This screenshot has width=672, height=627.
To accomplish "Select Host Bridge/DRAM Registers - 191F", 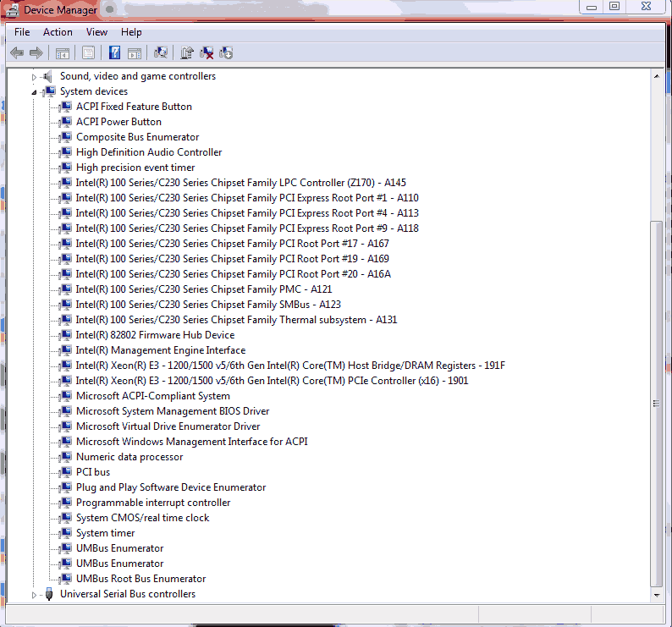I will tap(290, 366).
